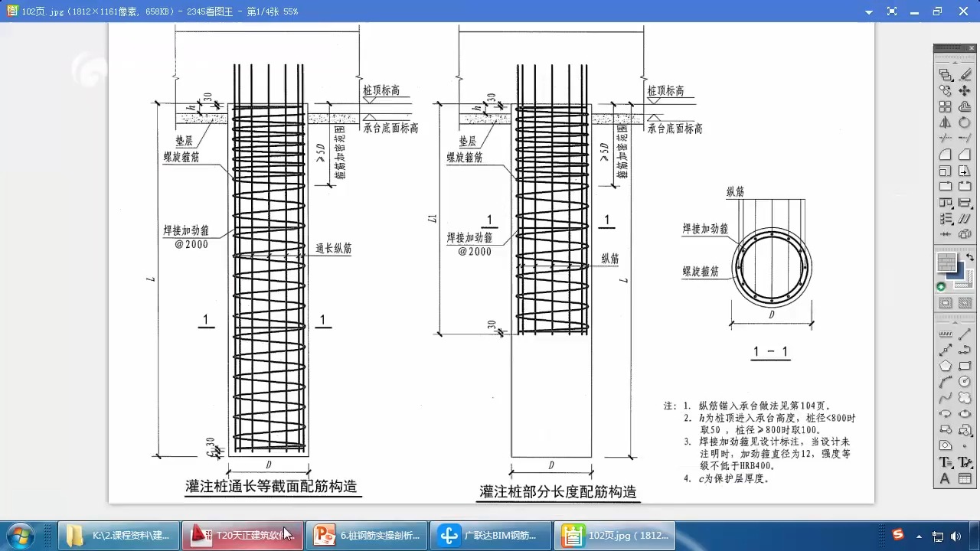Screen dimensions: 980x551
Task: Choose the copy circles tool
Action: [945, 90]
